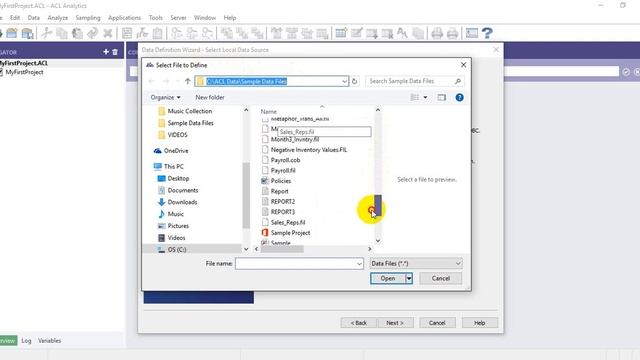Screen dimensions: 640x360
Task: Expand the File name combo box arrow
Action: point(359,264)
